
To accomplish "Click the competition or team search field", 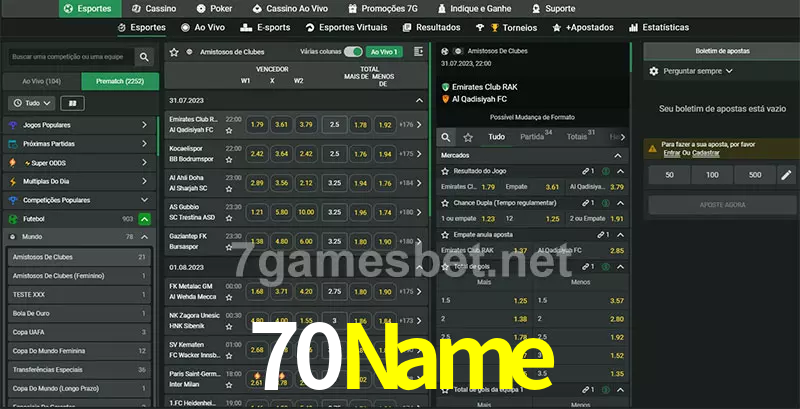I will point(68,58).
